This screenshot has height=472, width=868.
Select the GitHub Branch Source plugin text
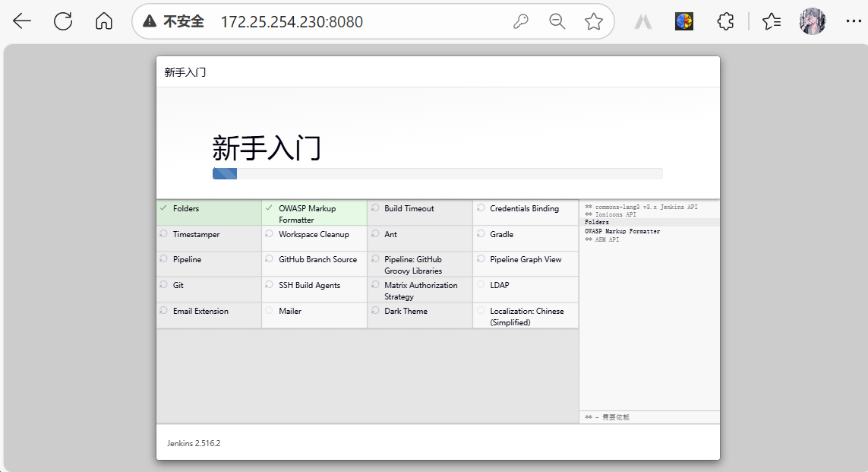[317, 260]
